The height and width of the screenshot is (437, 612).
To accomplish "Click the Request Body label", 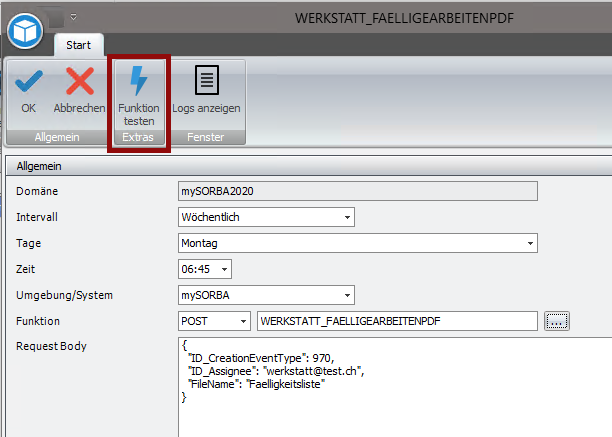I will click(x=51, y=346).
